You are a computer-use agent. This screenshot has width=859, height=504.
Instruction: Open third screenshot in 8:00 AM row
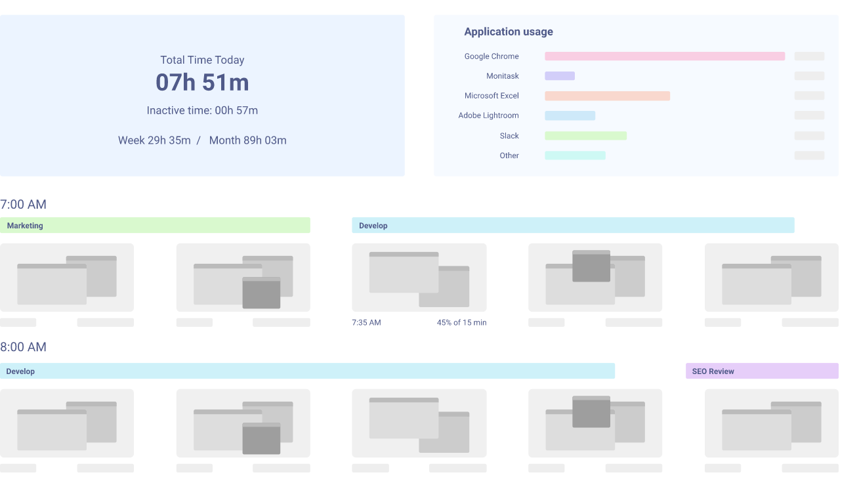[419, 423]
